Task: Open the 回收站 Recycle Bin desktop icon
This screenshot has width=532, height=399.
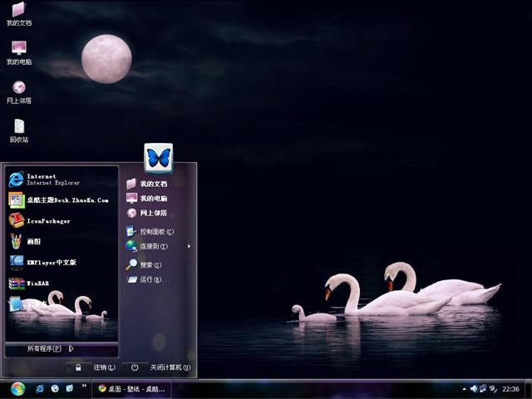Action: point(18,130)
